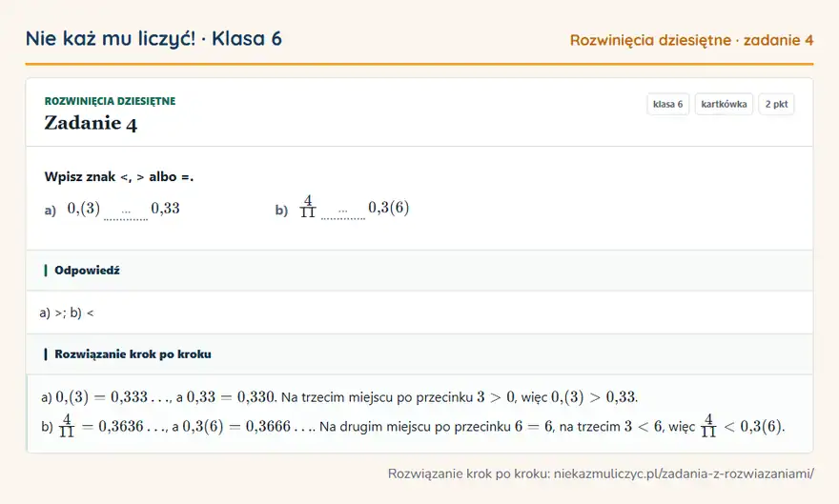Click the fraction 4/11 in part b)

click(x=308, y=207)
